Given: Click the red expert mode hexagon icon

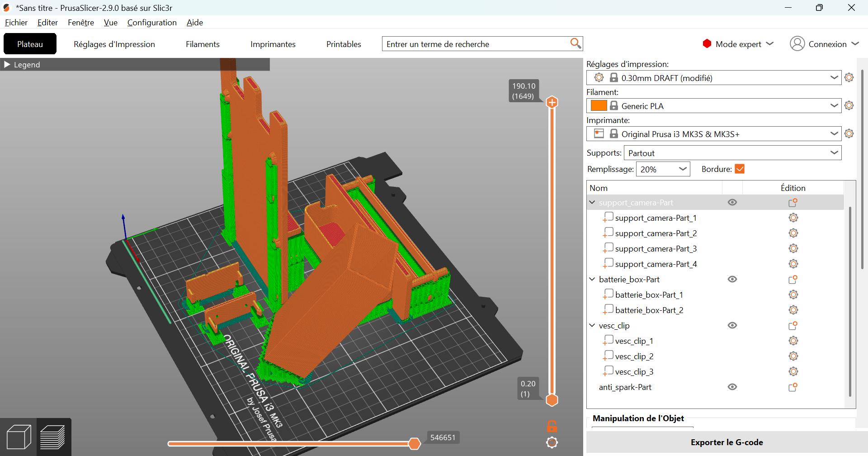Looking at the screenshot, I should [707, 43].
